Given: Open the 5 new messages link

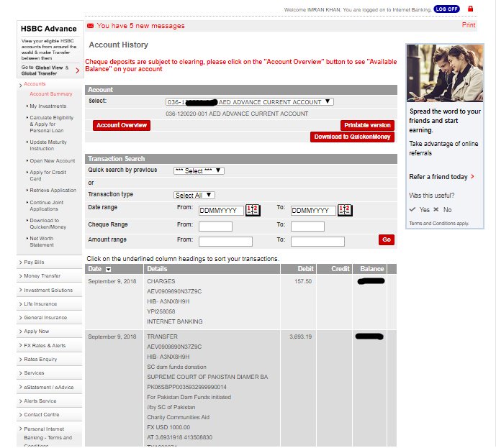Looking at the screenshot, I should pos(141,26).
